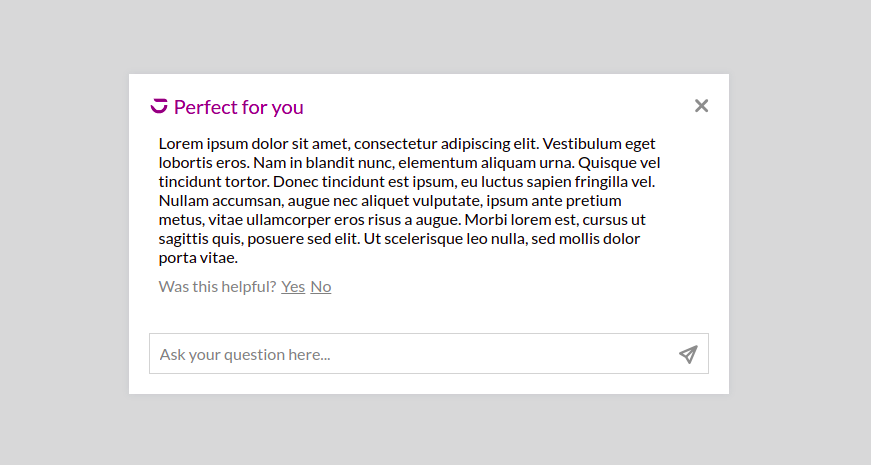871x465 pixels.
Task: Mark the answer as not helpful with No
Action: [x=320, y=287]
